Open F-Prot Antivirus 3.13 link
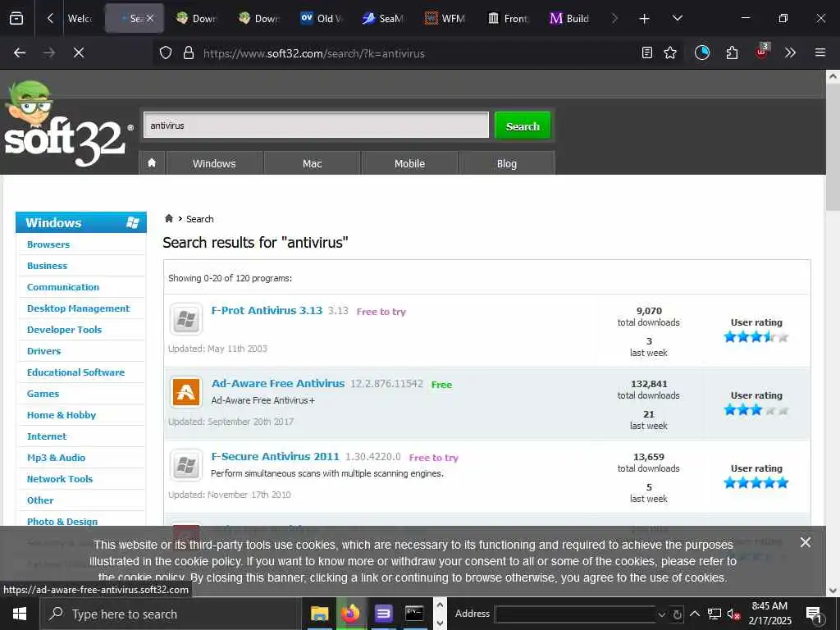This screenshot has height=630, width=840. pyautogui.click(x=267, y=311)
